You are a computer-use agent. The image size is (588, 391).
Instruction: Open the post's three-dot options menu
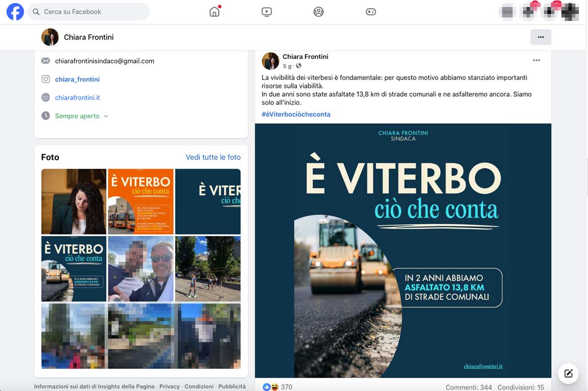point(537,60)
